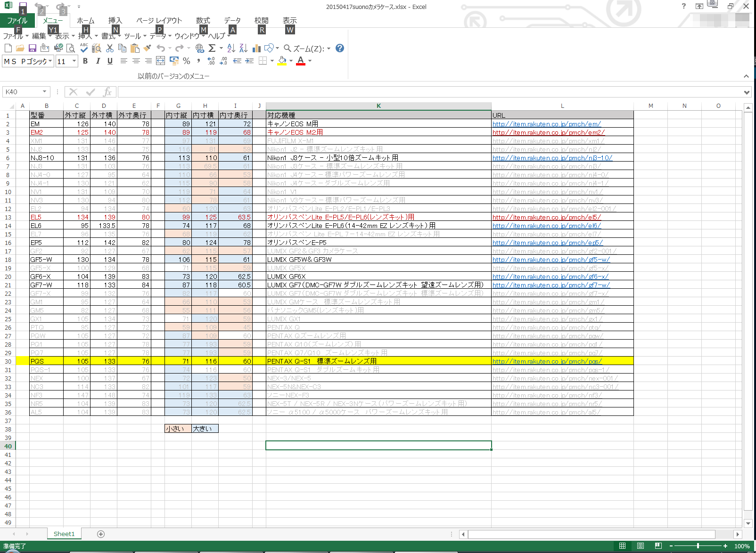
Task: Open the pmch/nj3-10/ Rakuten link
Action: 552,158
